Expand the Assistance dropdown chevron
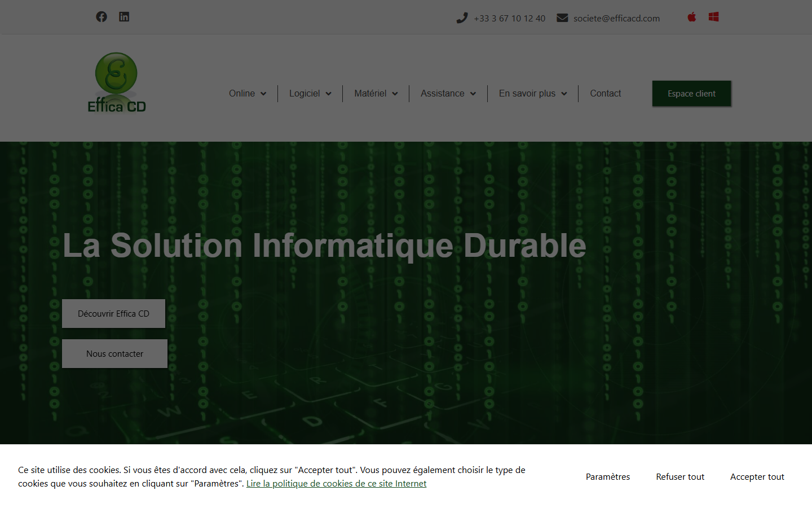The width and height of the screenshot is (812, 508). (473, 94)
